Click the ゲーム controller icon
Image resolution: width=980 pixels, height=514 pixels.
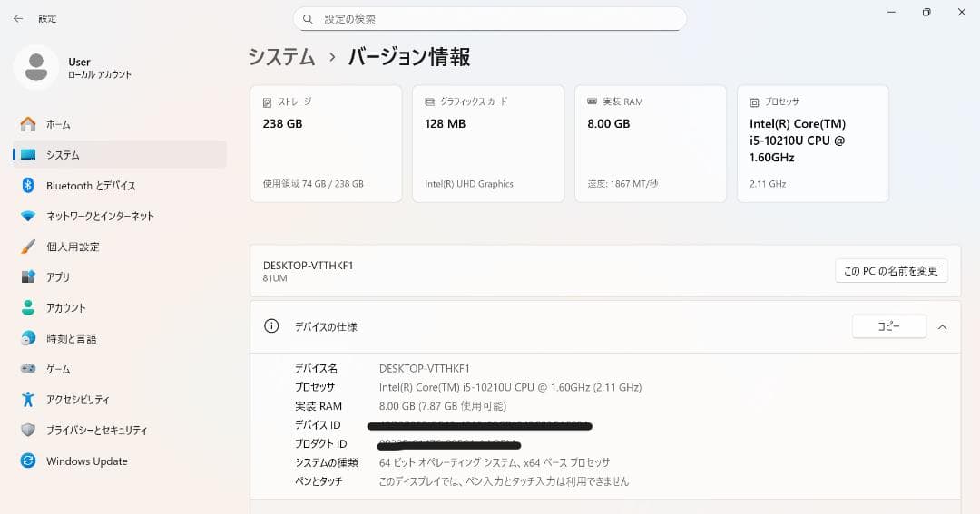click(28, 368)
